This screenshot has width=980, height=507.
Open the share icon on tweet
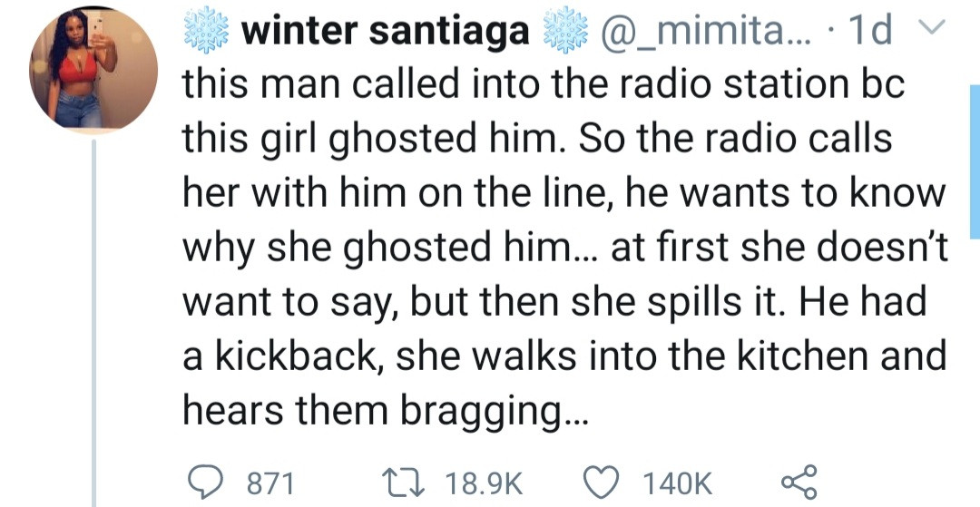pyautogui.click(x=799, y=482)
